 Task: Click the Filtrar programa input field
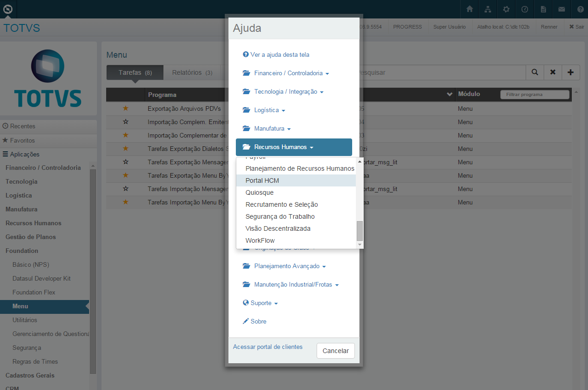(x=535, y=94)
